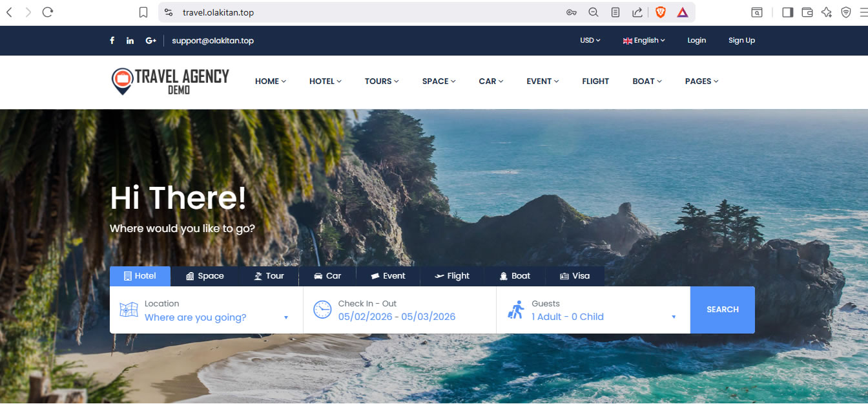Switch to the Space search tab
This screenshot has height=404, width=868.
coord(205,276)
